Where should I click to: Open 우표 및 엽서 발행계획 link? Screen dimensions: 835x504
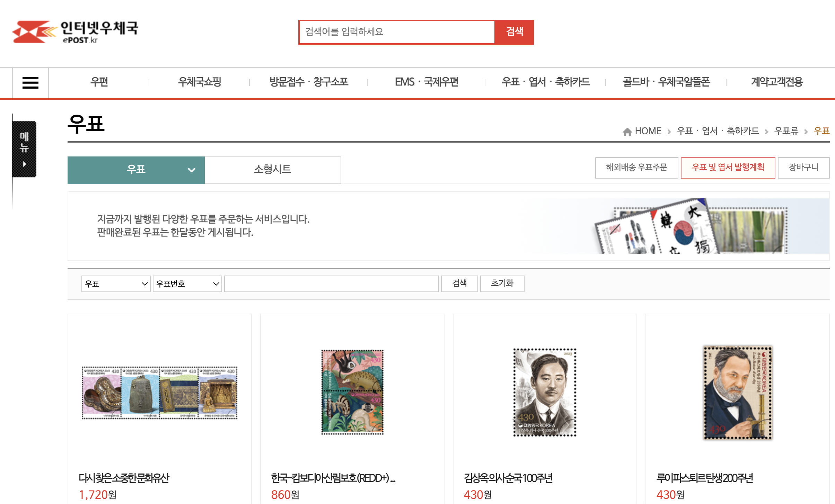pos(728,168)
